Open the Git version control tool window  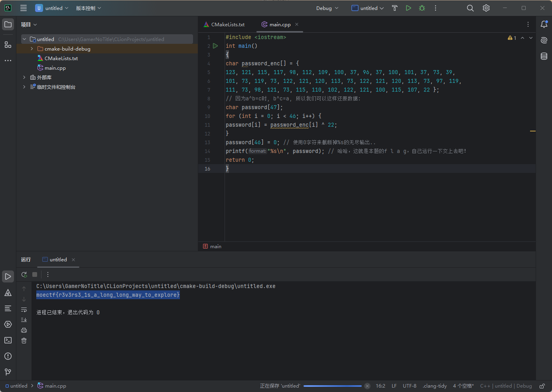click(8, 372)
